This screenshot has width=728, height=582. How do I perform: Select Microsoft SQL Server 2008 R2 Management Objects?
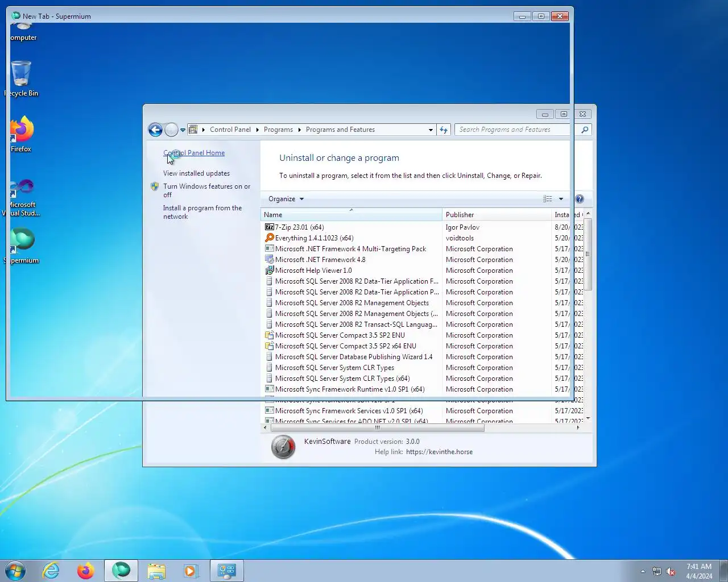coord(351,303)
